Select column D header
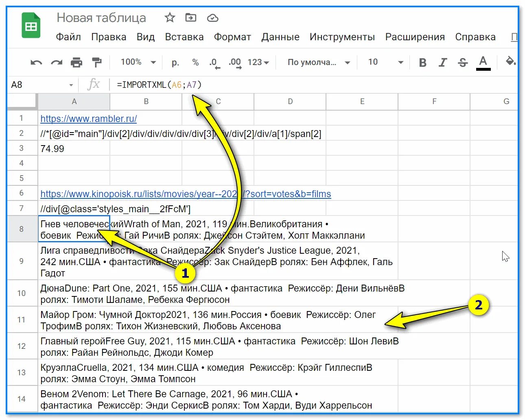Viewport: 525px width, 420px height. 290,102
